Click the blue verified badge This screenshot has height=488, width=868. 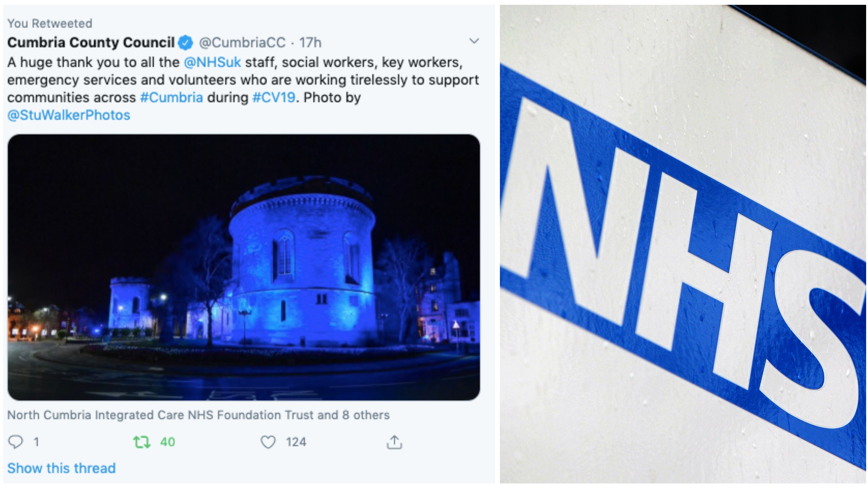(185, 43)
